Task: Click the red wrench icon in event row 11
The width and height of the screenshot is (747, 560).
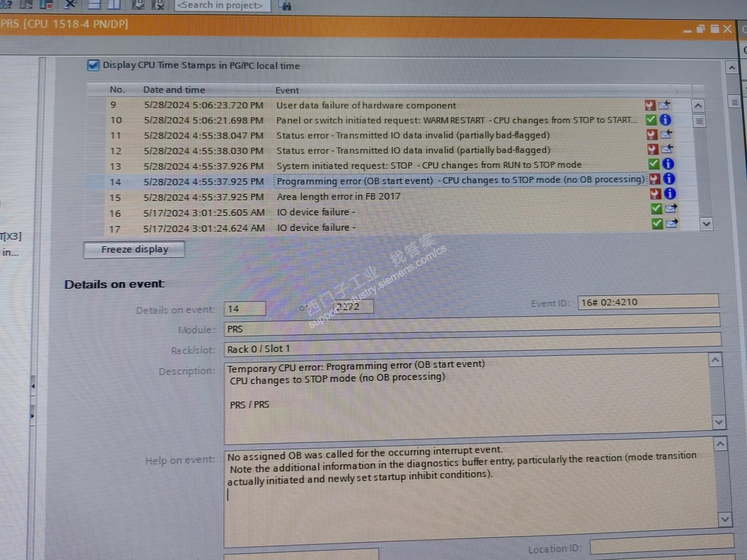Action: coord(651,134)
